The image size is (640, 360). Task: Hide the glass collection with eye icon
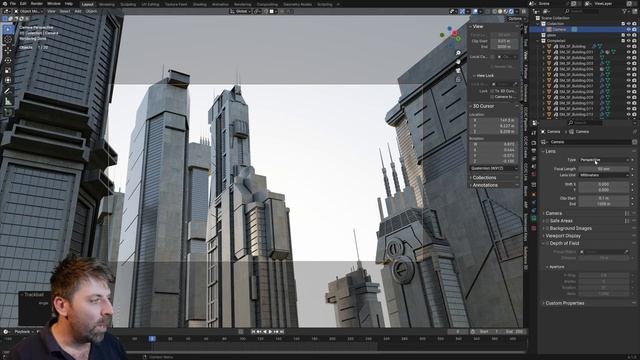pos(629,35)
